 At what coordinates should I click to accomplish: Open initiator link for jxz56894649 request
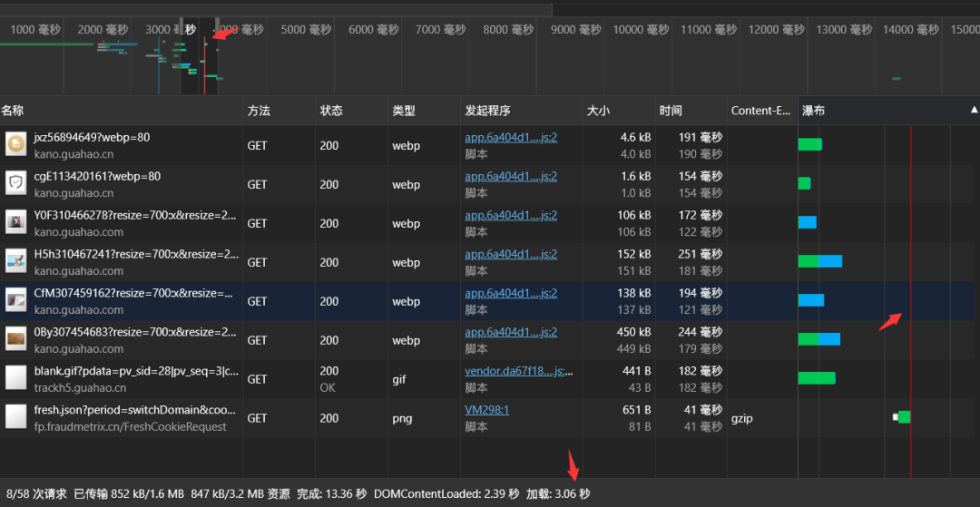tap(511, 138)
